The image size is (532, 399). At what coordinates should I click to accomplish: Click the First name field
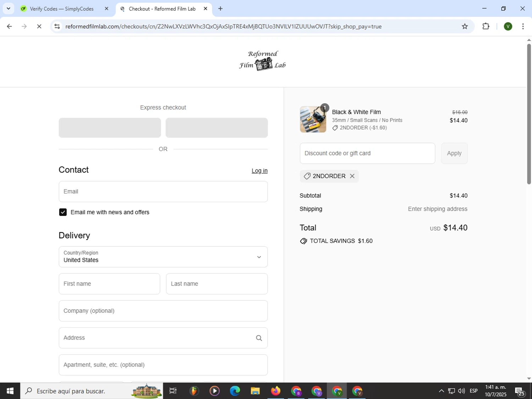tap(109, 284)
